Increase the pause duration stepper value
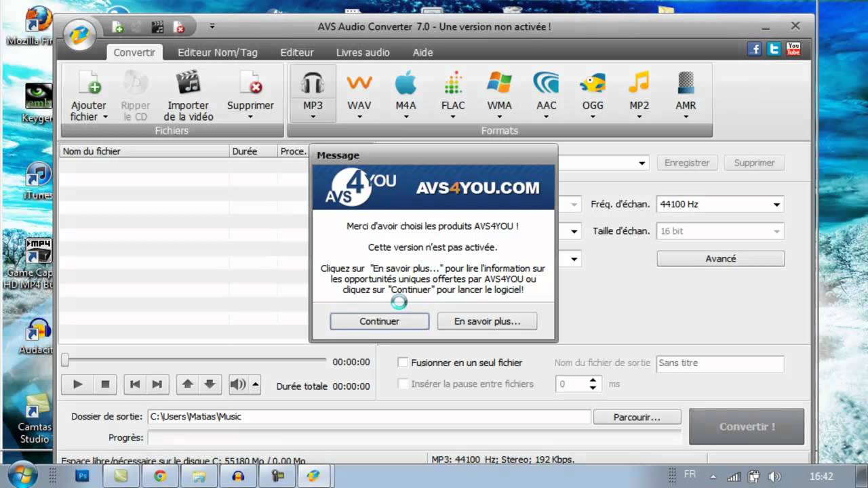The image size is (868, 488). (593, 380)
